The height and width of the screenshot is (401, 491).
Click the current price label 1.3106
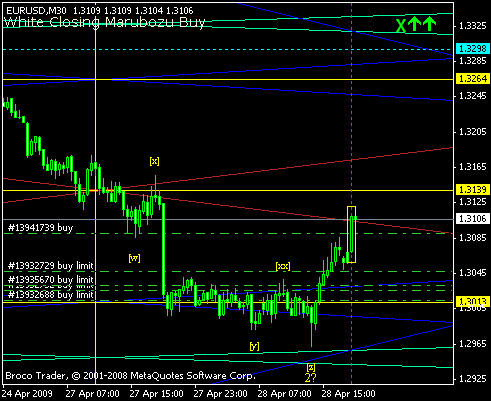point(473,219)
